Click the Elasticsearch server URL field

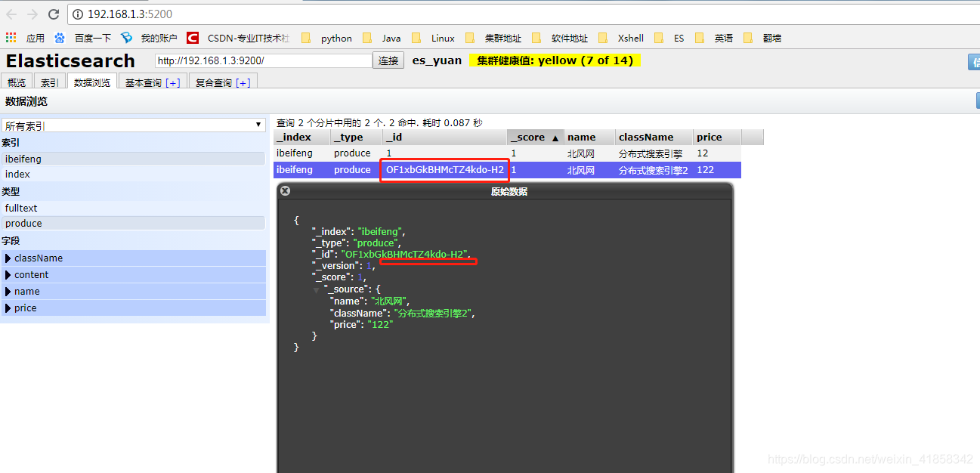pyautogui.click(x=263, y=60)
